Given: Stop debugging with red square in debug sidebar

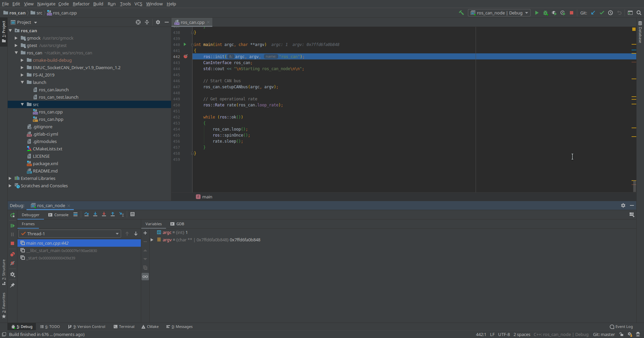Looking at the screenshot, I should [12, 243].
